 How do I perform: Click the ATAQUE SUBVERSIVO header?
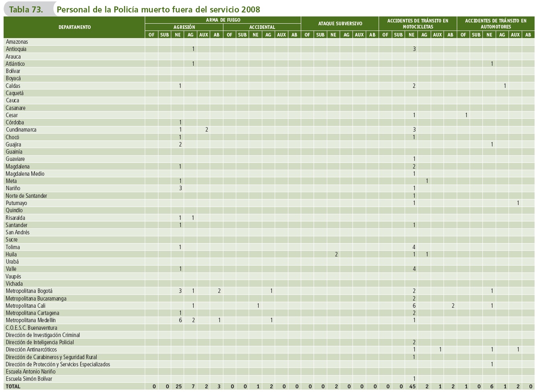point(340,24)
